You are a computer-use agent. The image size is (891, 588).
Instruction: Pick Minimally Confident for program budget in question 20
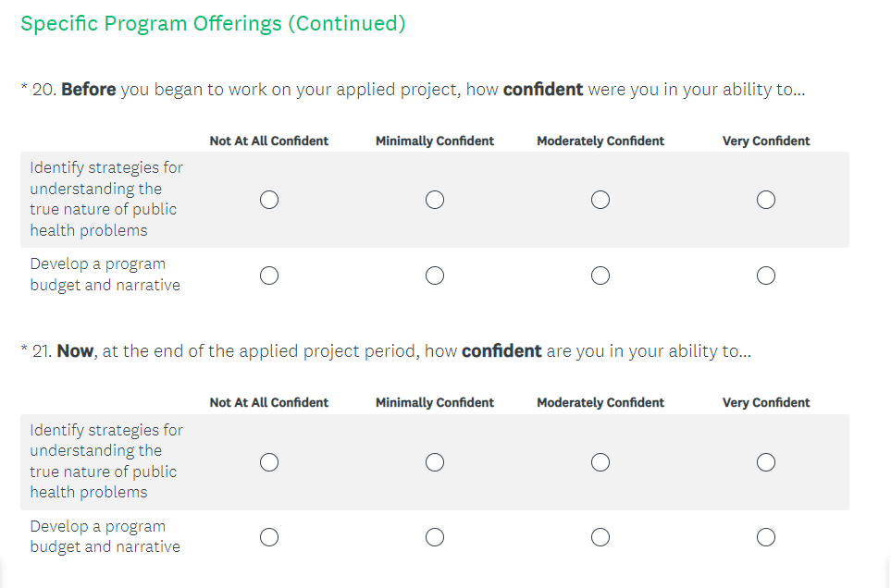[x=435, y=276]
